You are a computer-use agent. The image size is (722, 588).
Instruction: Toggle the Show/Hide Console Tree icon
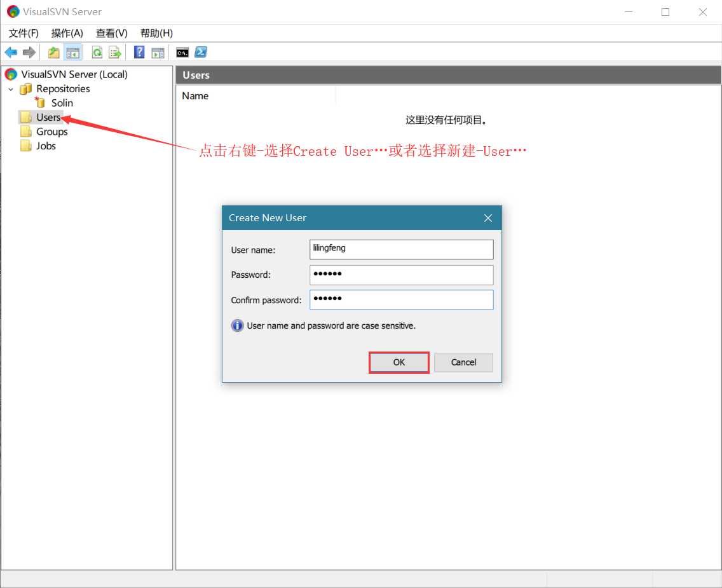(x=72, y=53)
